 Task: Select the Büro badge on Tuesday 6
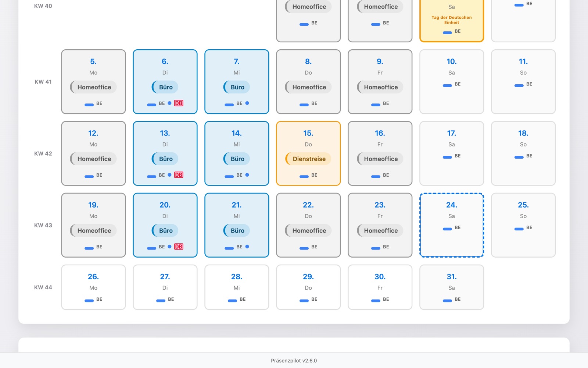point(165,87)
